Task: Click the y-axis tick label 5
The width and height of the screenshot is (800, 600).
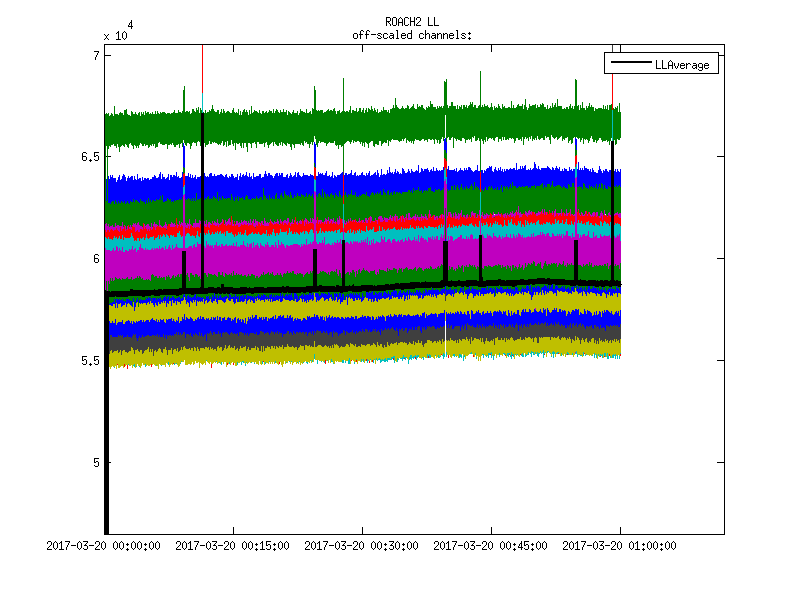Action: point(95,462)
